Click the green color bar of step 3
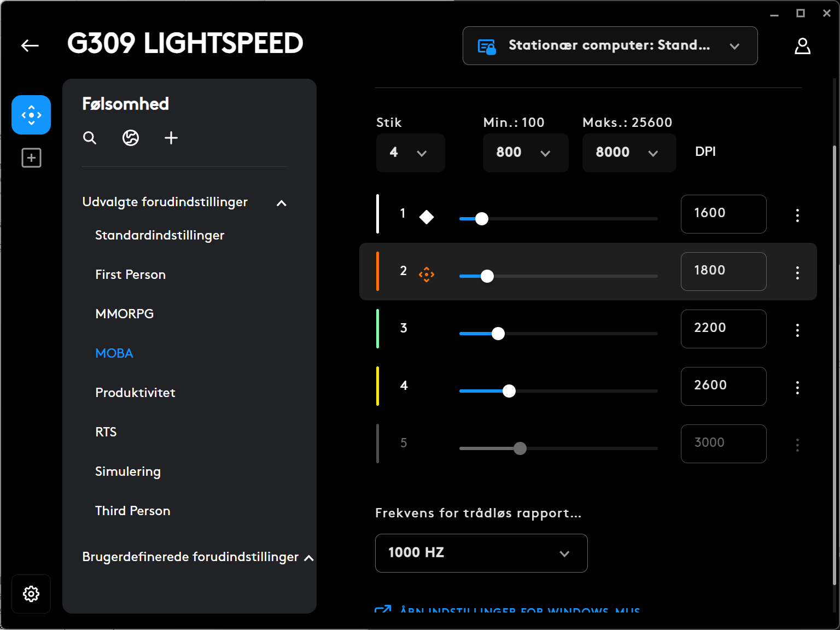This screenshot has width=840, height=630. click(x=377, y=329)
